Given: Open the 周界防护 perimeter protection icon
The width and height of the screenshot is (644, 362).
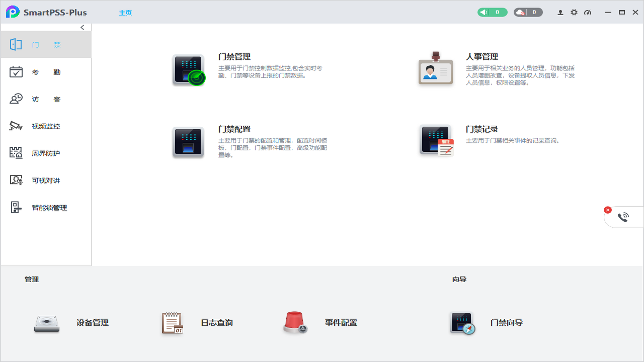Looking at the screenshot, I should point(16,153).
